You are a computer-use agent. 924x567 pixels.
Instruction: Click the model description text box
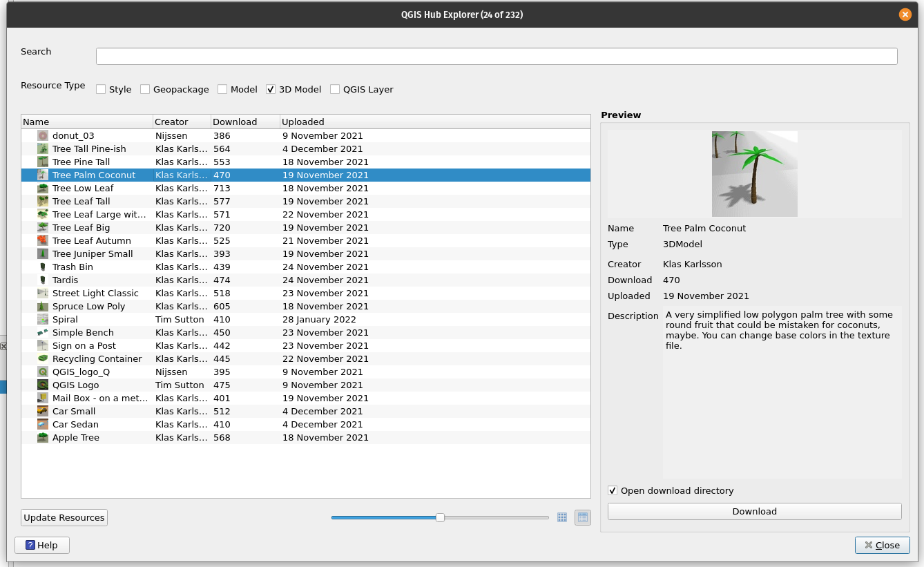pyautogui.click(x=782, y=392)
